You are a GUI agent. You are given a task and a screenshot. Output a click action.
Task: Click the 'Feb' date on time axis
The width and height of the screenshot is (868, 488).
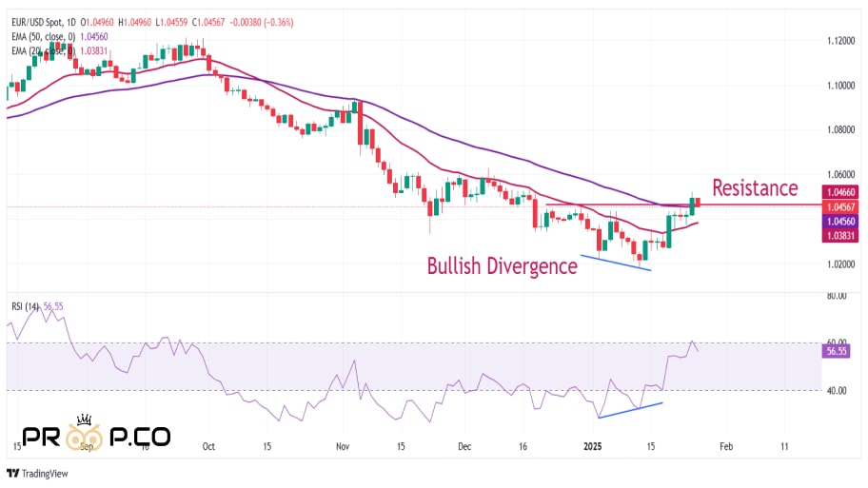coord(726,446)
